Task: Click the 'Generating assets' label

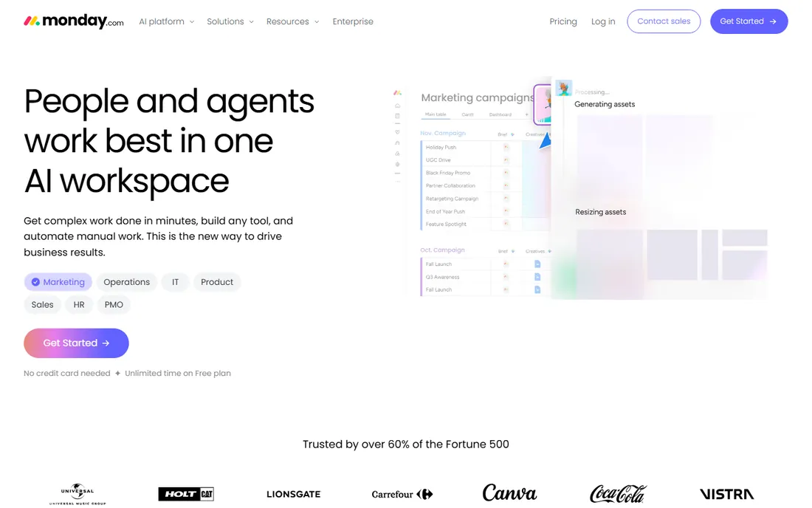Action: click(x=605, y=104)
